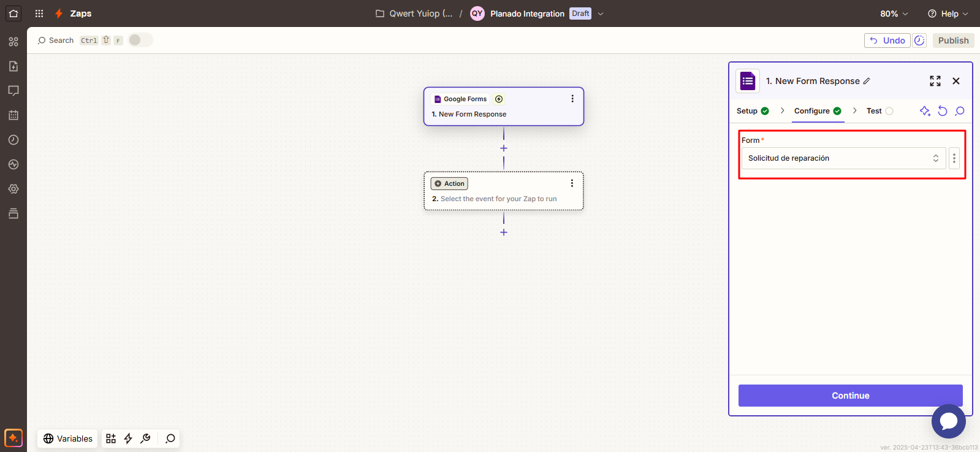Select the New Form Response trigger card
980x452 pixels.
504,107
